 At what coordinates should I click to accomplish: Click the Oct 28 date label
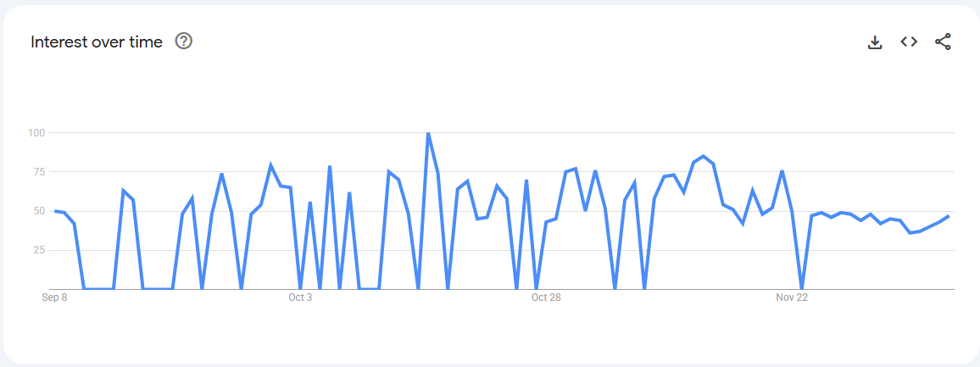(546, 297)
